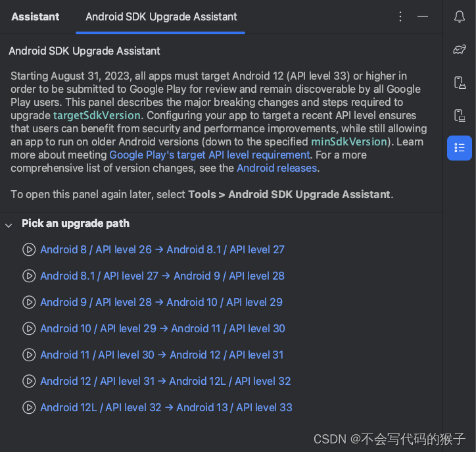Image resolution: width=476 pixels, height=452 pixels.
Task: Choose Android 11 / API 30 to Android 12 path
Action: (x=162, y=355)
